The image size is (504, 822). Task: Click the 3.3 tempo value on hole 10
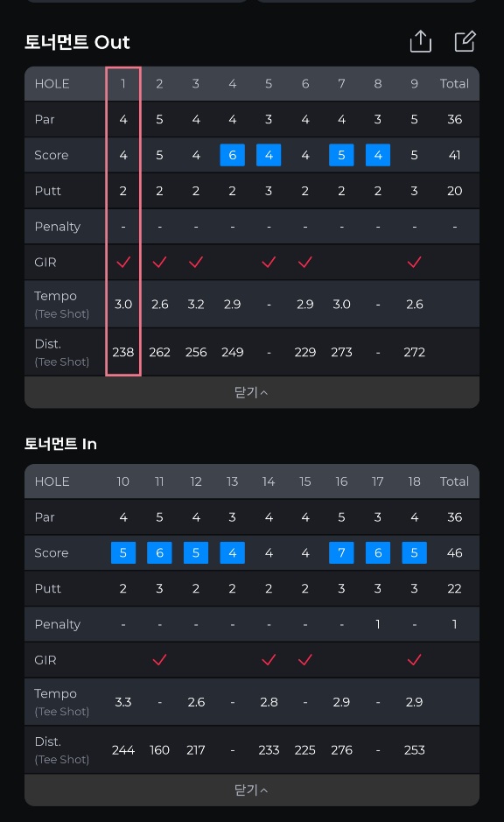(x=123, y=702)
